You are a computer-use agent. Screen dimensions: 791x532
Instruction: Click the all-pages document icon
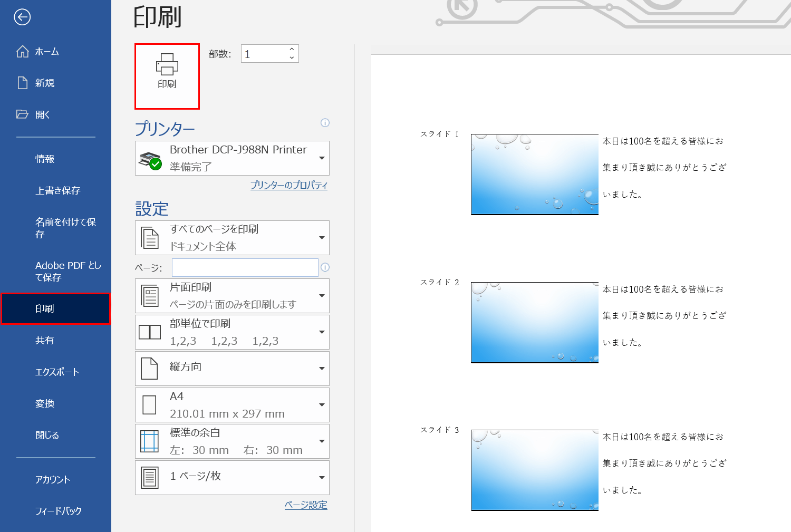coord(150,238)
